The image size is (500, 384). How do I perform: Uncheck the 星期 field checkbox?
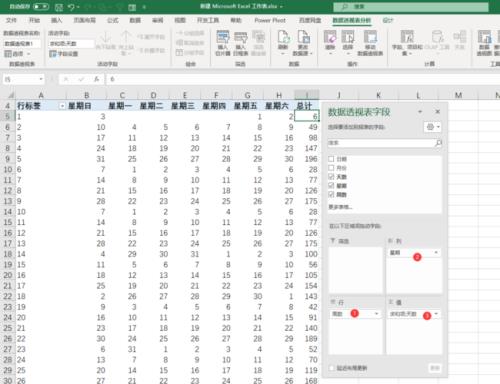pyautogui.click(x=331, y=185)
